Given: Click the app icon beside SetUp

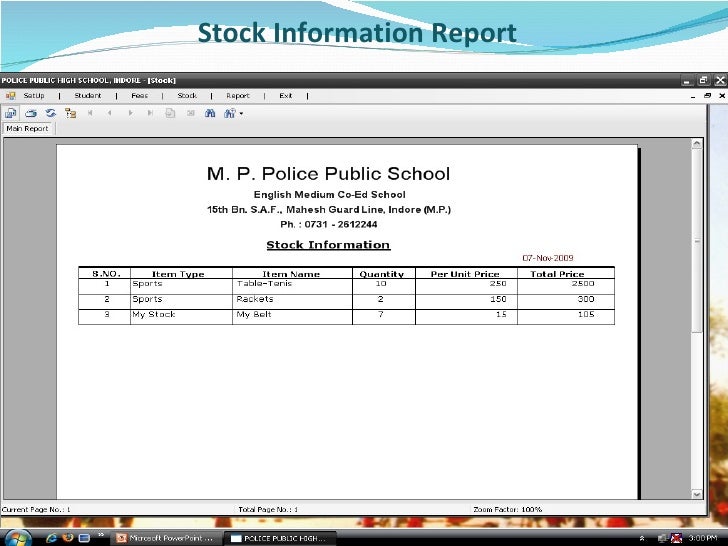Looking at the screenshot, I should (10, 96).
